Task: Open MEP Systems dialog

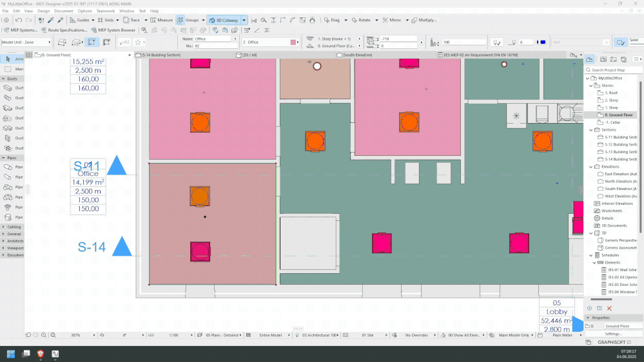Action: click(20, 30)
